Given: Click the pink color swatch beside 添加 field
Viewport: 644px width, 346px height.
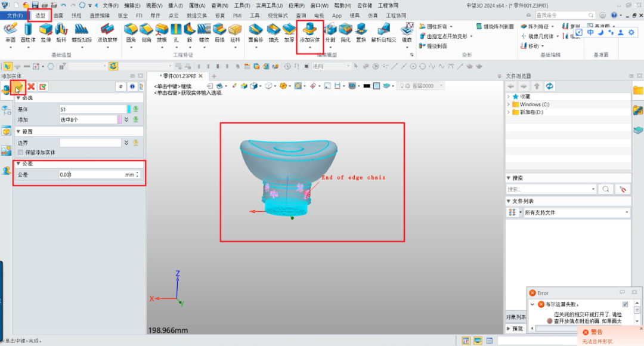Looking at the screenshot, I should coord(119,119).
